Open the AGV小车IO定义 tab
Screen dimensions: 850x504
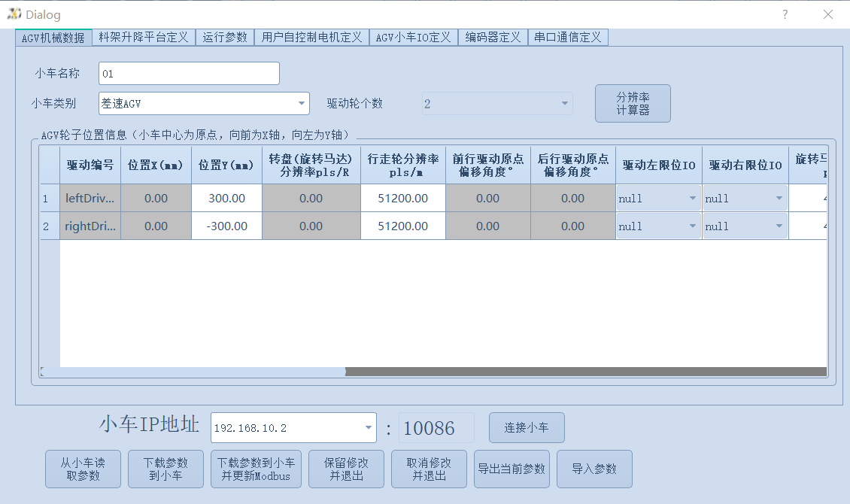(x=414, y=36)
